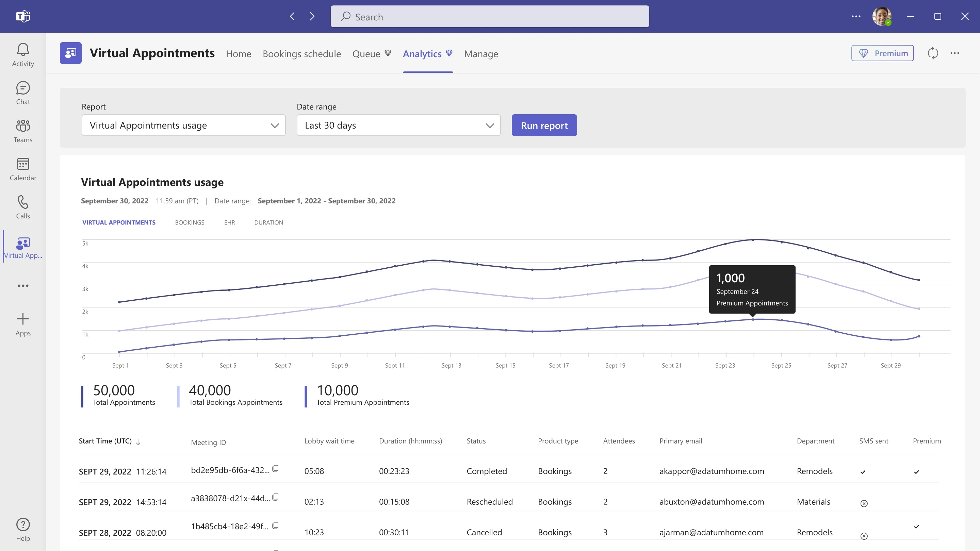The height and width of the screenshot is (551, 980).
Task: Click the Run report button
Action: 544,125
